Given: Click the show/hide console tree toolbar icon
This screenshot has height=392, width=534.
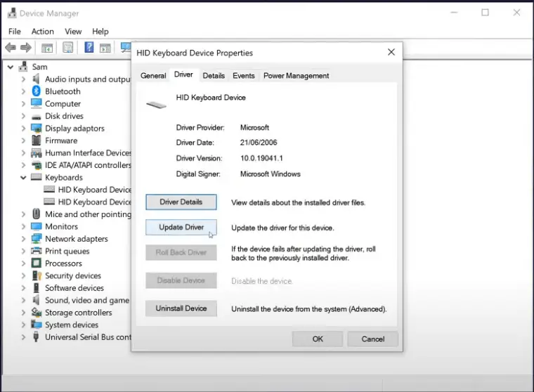Looking at the screenshot, I should click(47, 48).
